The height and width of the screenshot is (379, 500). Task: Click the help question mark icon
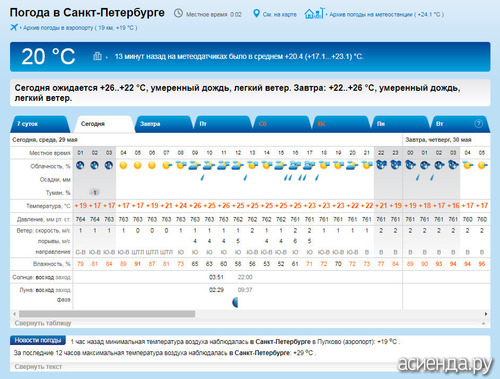point(478,124)
